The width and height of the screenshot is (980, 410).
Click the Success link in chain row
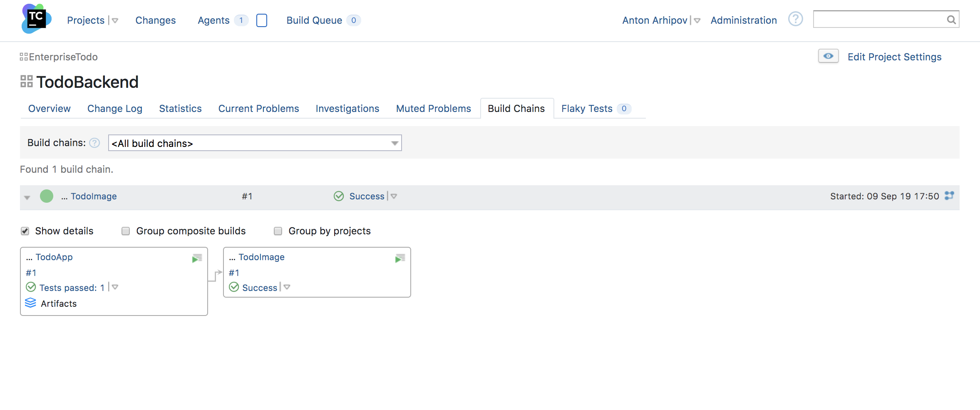(x=367, y=196)
